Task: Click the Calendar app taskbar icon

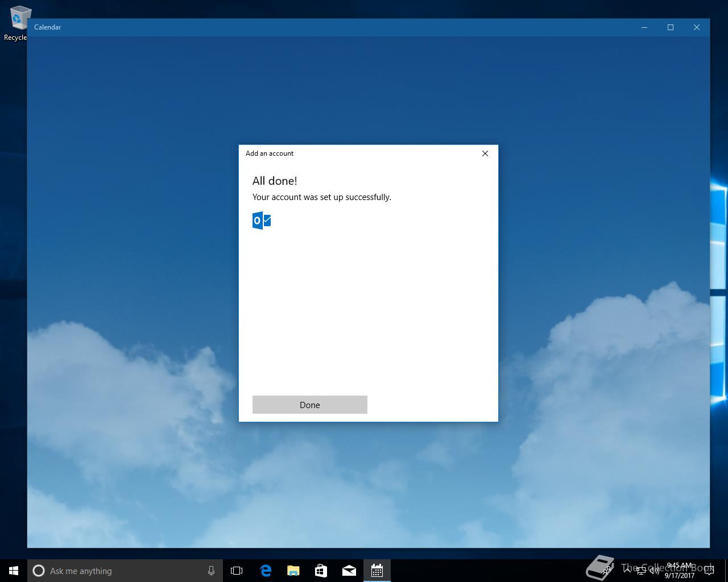Action: [377, 571]
